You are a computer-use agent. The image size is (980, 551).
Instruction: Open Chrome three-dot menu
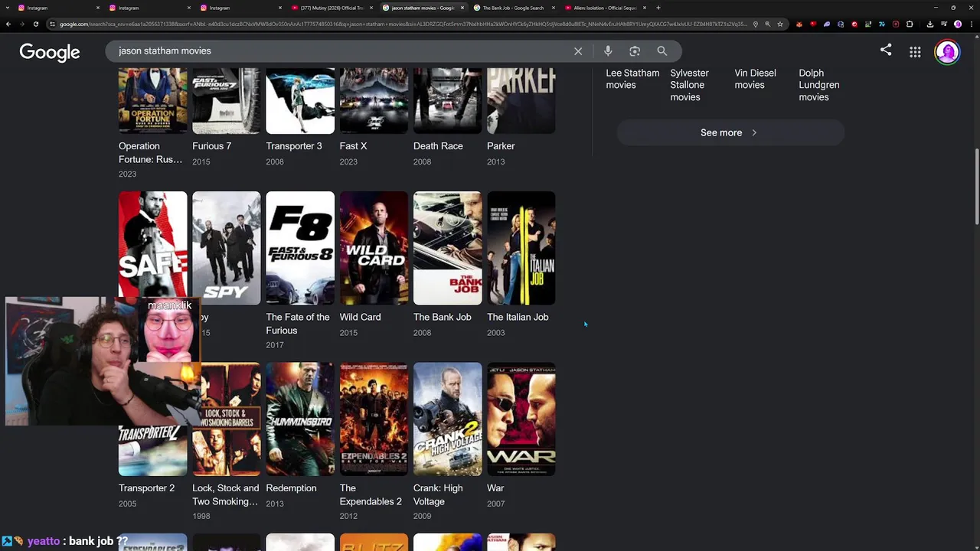[x=971, y=24]
